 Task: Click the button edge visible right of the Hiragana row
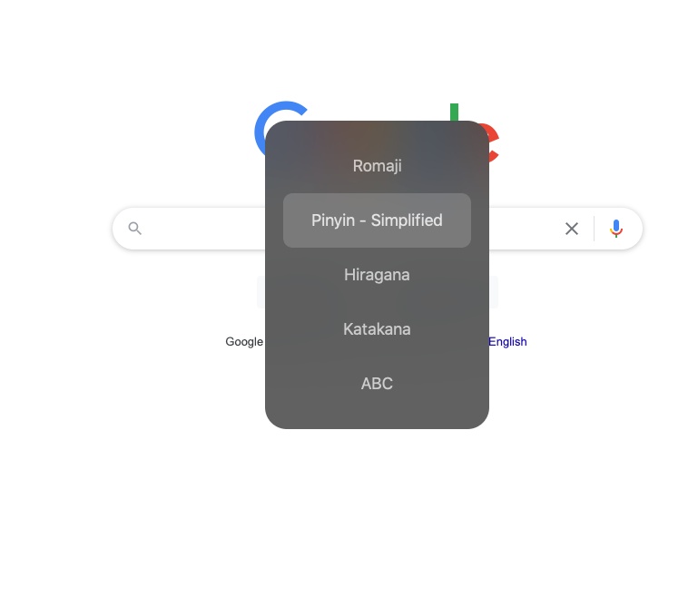[x=494, y=292]
